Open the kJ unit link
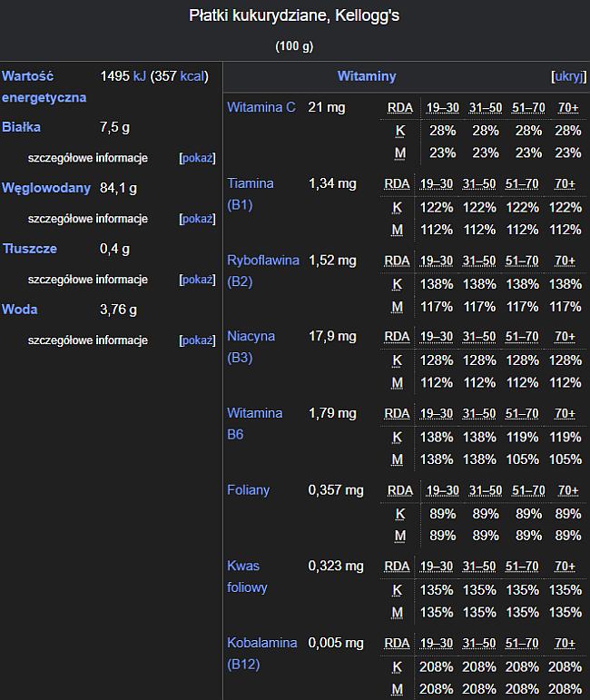 point(140,76)
